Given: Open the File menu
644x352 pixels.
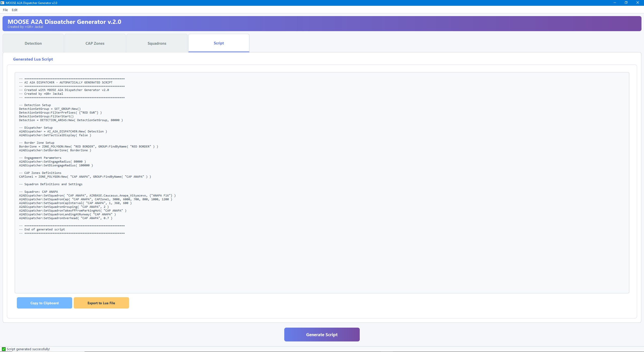Looking at the screenshot, I should (5, 10).
